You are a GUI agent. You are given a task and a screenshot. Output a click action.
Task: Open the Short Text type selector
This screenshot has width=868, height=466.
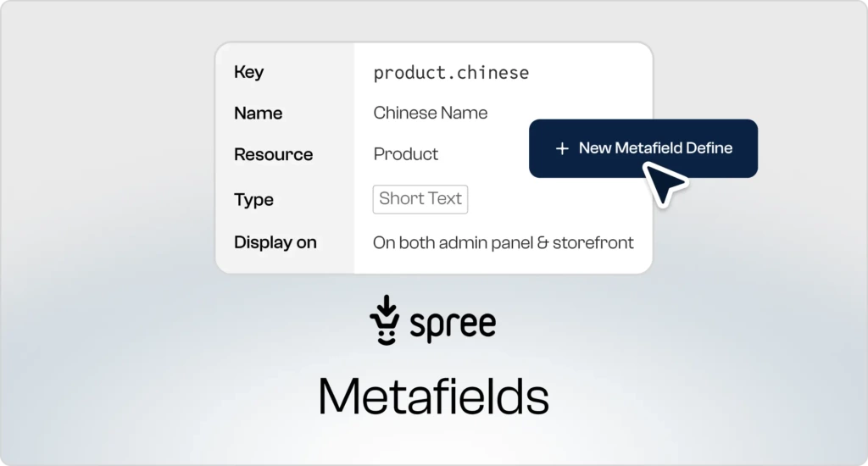click(x=420, y=199)
